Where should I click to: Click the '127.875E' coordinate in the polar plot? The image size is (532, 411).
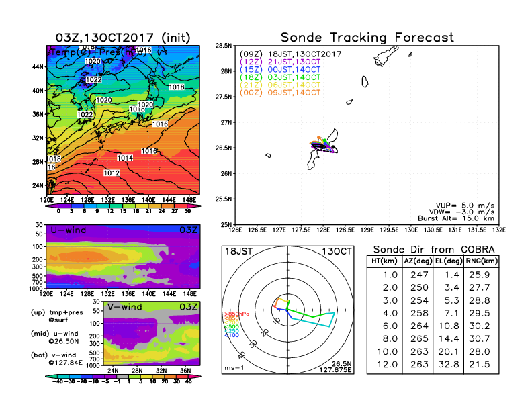(x=335, y=370)
